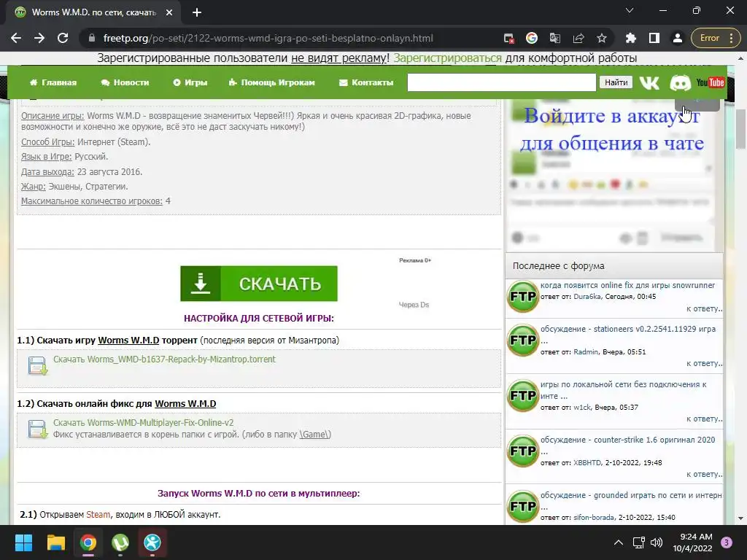Open the Extensions puzzle icon
747x560 pixels.
[x=631, y=38]
